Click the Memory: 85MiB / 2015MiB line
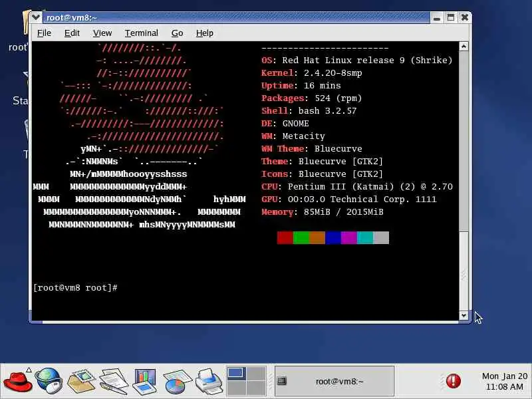 click(322, 211)
